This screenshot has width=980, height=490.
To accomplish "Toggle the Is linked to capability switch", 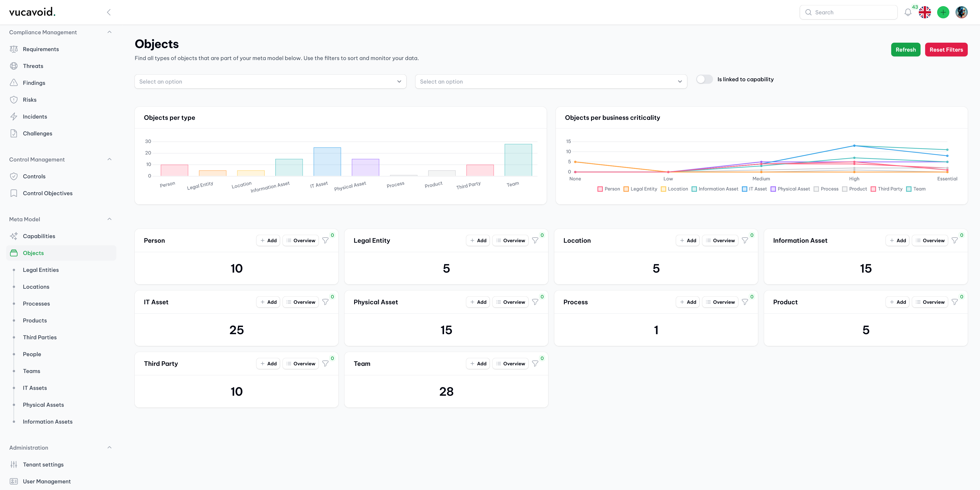I will (x=703, y=79).
